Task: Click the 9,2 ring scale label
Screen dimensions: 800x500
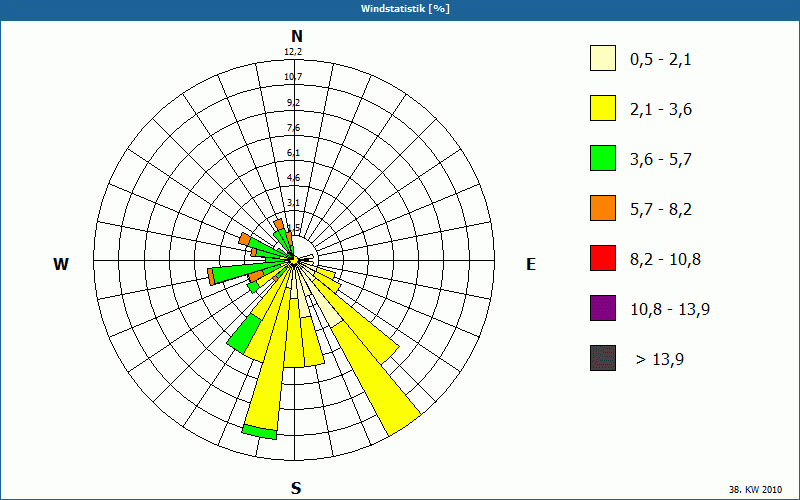Action: pyautogui.click(x=293, y=103)
